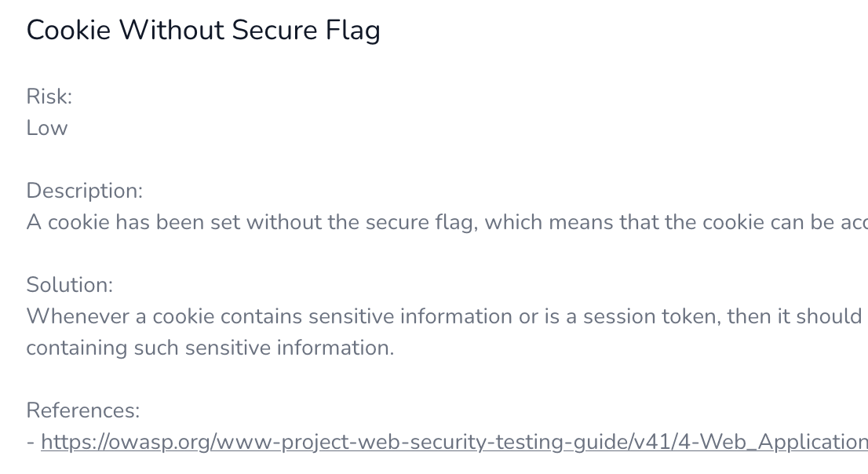Screen dimensions: 868x474
Task: Click the "Cookie Without Secure Flag" heading
Action: (x=203, y=31)
